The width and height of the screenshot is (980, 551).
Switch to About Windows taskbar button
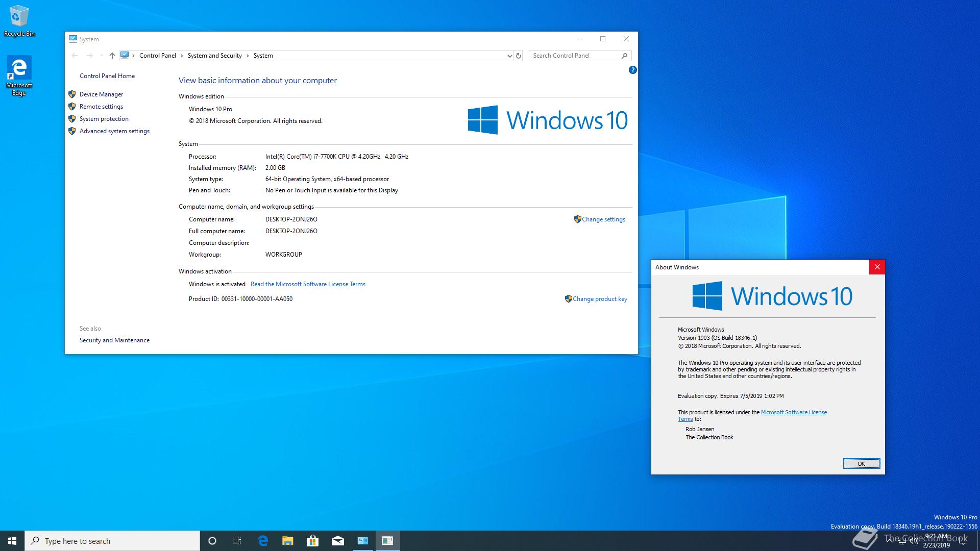[387, 541]
